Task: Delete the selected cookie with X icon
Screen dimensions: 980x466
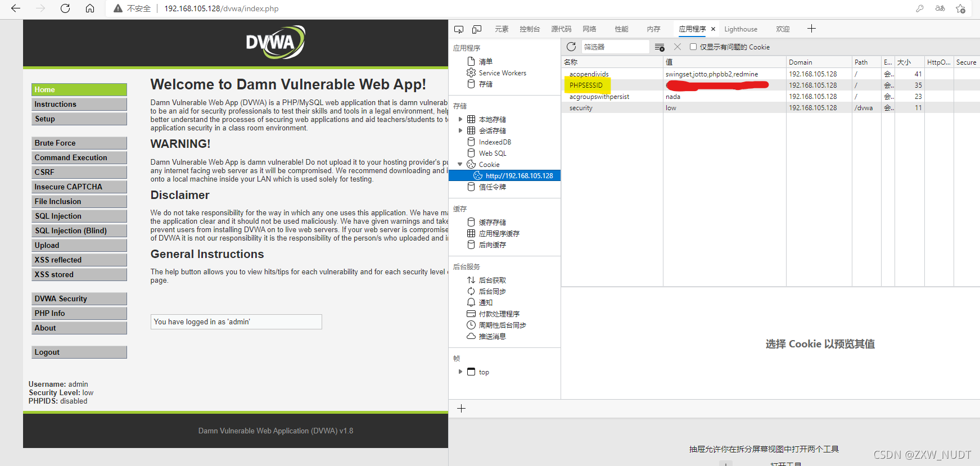Action: [678, 47]
